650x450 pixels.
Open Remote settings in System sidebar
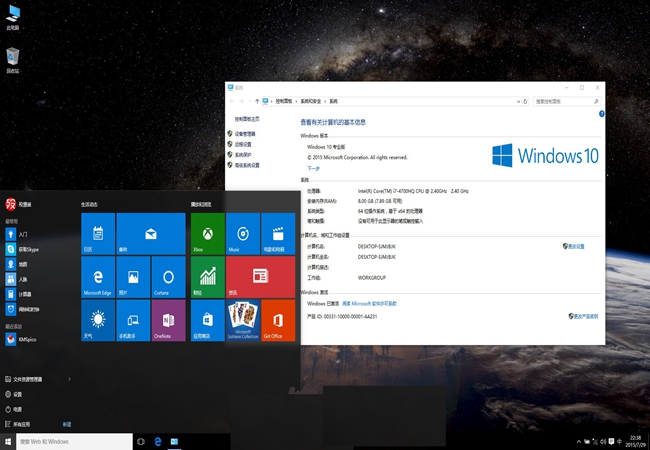coord(243,144)
